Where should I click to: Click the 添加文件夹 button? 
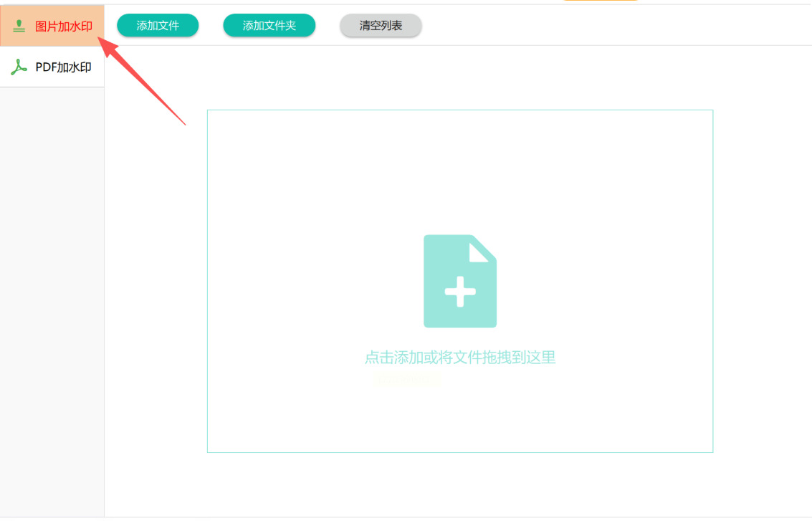[269, 25]
